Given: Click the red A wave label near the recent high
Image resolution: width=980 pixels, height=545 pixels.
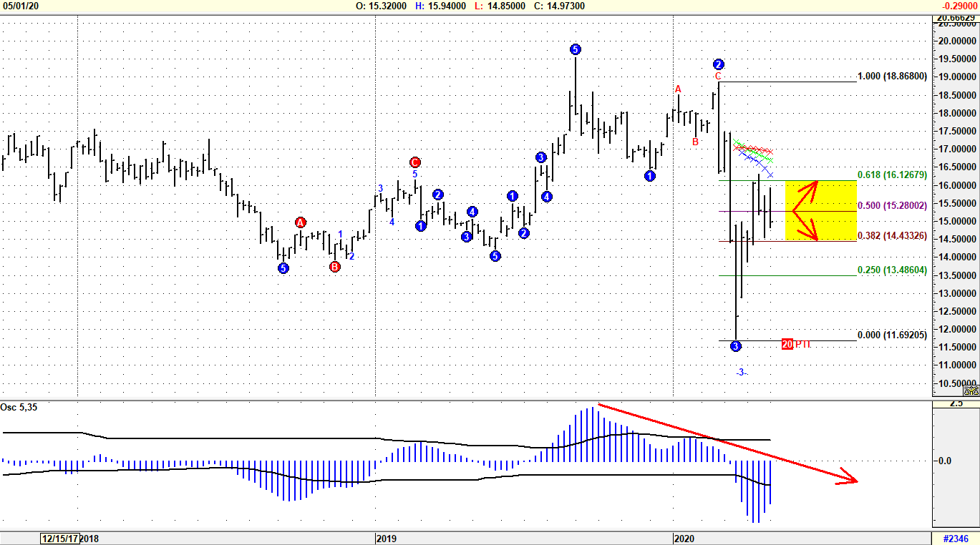Looking at the screenshot, I should pyautogui.click(x=678, y=90).
